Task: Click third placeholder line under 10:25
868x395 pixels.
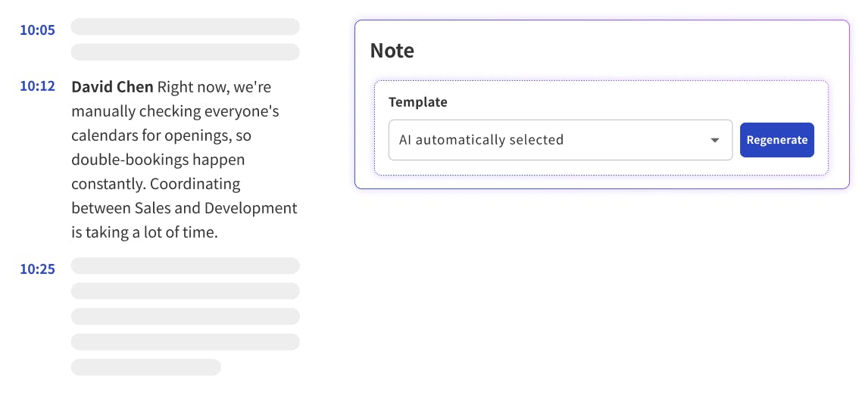Action: pyautogui.click(x=185, y=316)
